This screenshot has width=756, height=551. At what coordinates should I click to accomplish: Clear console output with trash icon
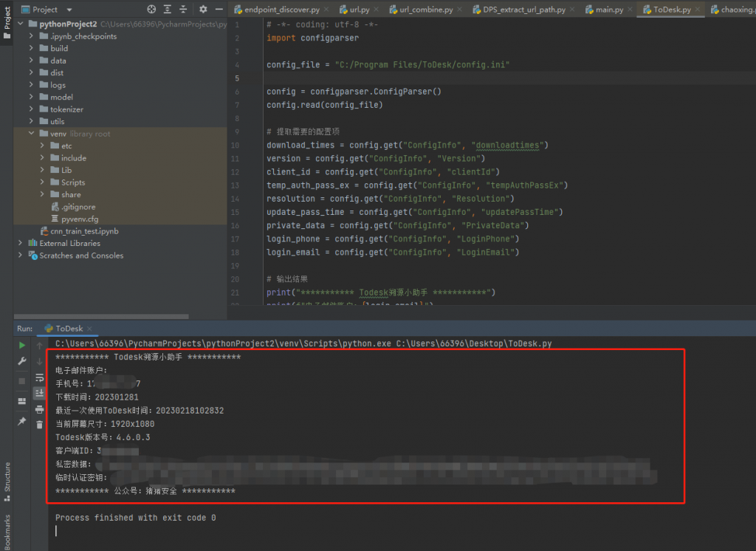(x=39, y=424)
